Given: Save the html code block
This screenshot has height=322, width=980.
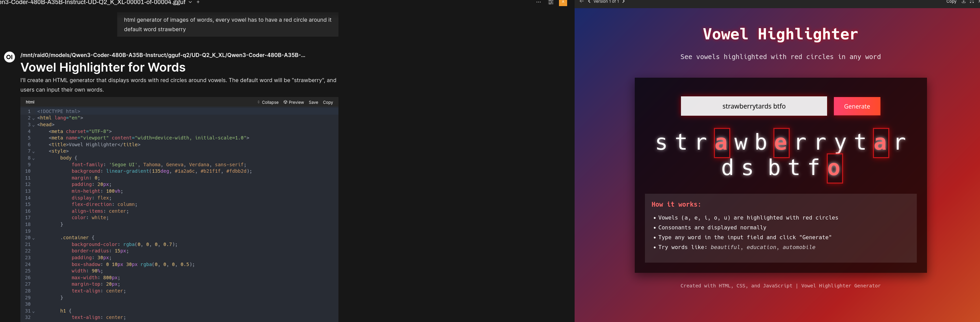Looking at the screenshot, I should coord(314,102).
